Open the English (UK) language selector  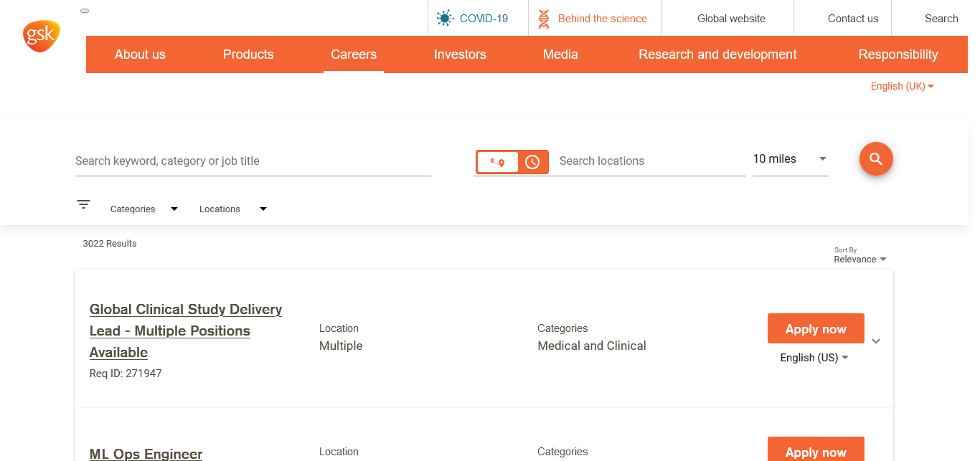[902, 86]
